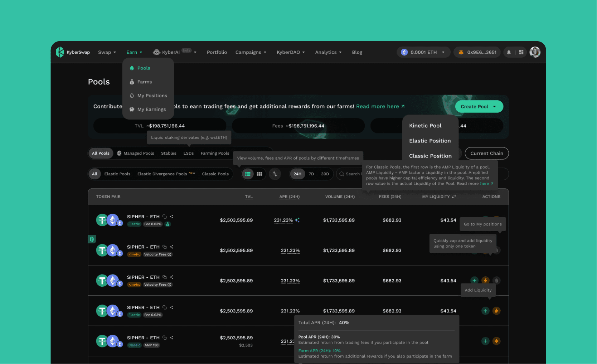Screen dimensions: 597x364
Task: Filter by Elastic Pools
Action: (117, 174)
